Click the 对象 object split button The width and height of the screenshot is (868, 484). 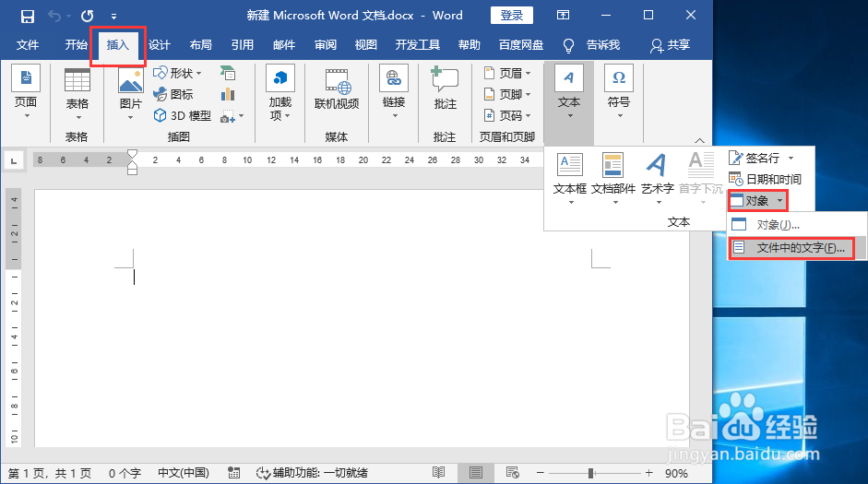tap(750, 200)
